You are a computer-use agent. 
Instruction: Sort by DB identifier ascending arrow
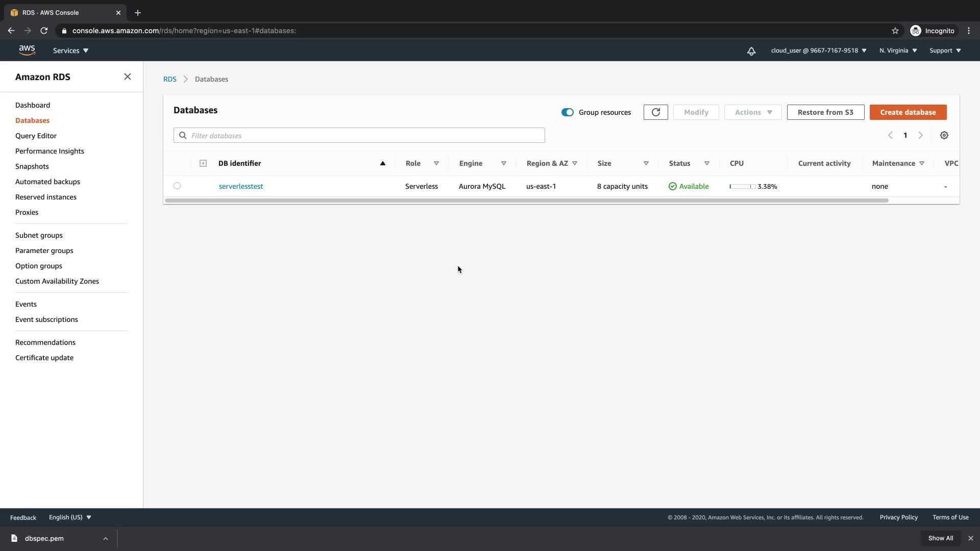382,163
